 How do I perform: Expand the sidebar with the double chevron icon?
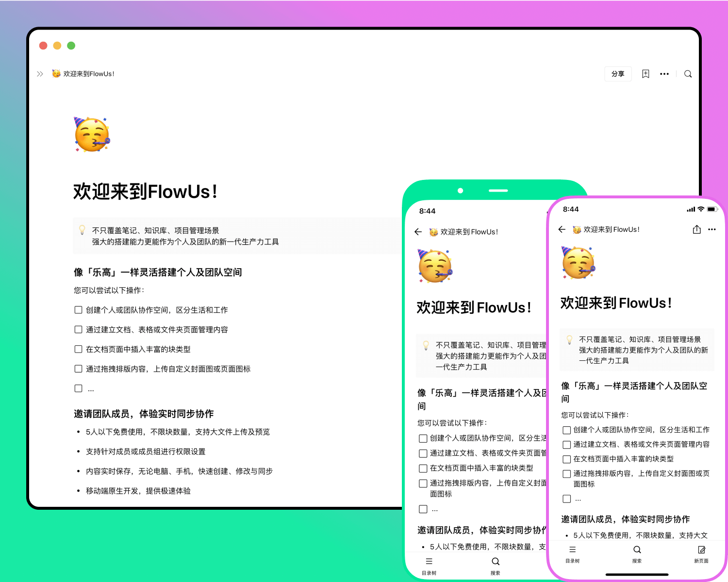click(40, 74)
